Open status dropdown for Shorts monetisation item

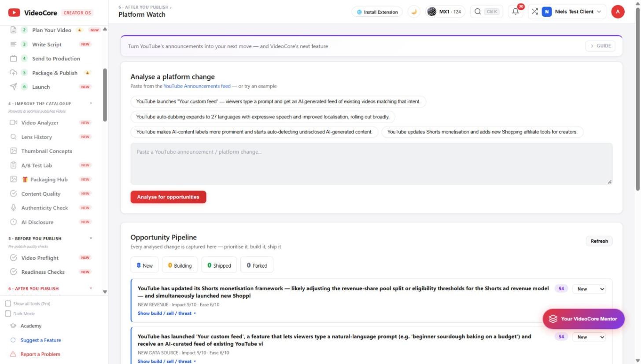click(589, 289)
